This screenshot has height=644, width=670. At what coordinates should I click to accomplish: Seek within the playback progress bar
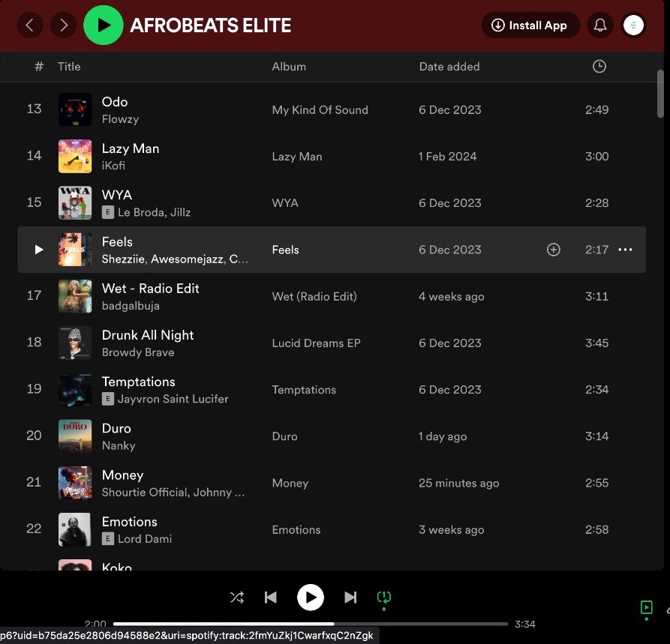point(310,624)
